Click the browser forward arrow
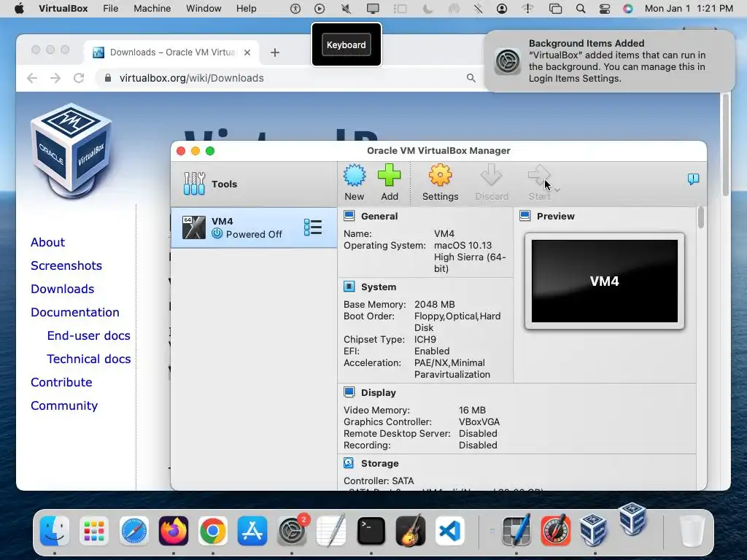 click(55, 78)
